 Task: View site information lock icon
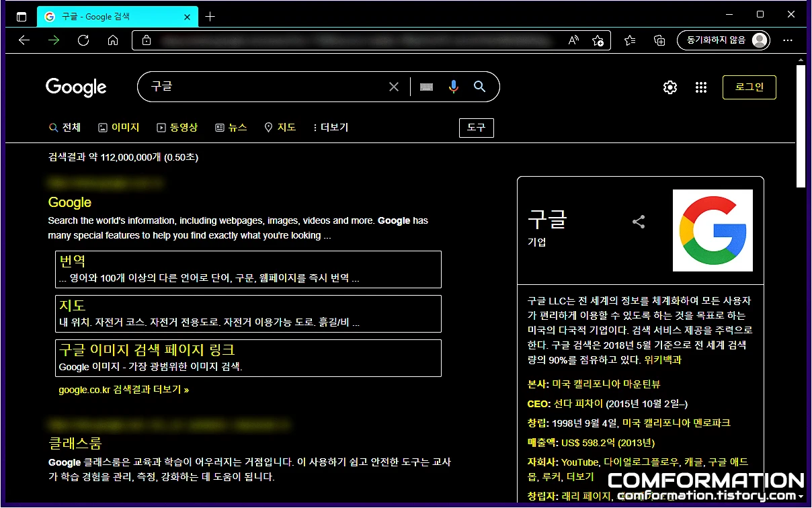click(x=147, y=40)
